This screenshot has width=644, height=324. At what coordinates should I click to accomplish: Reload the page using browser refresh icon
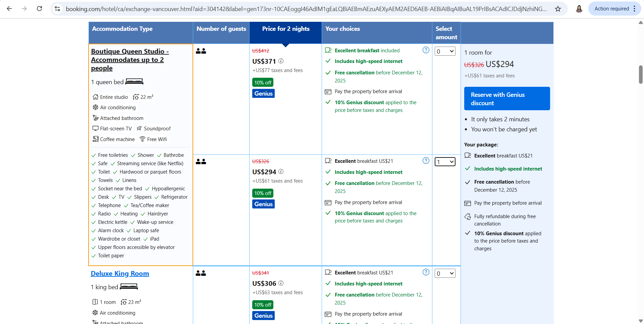39,9
